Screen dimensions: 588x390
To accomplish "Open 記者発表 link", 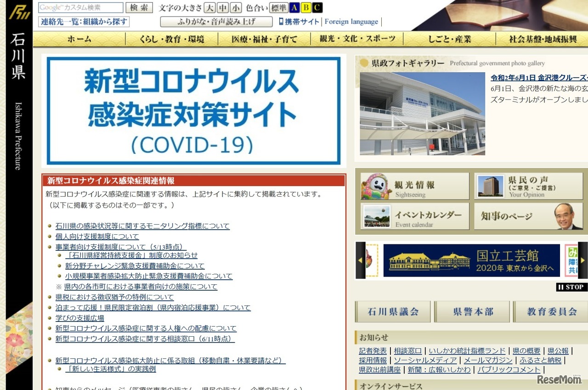I will pos(373,351).
